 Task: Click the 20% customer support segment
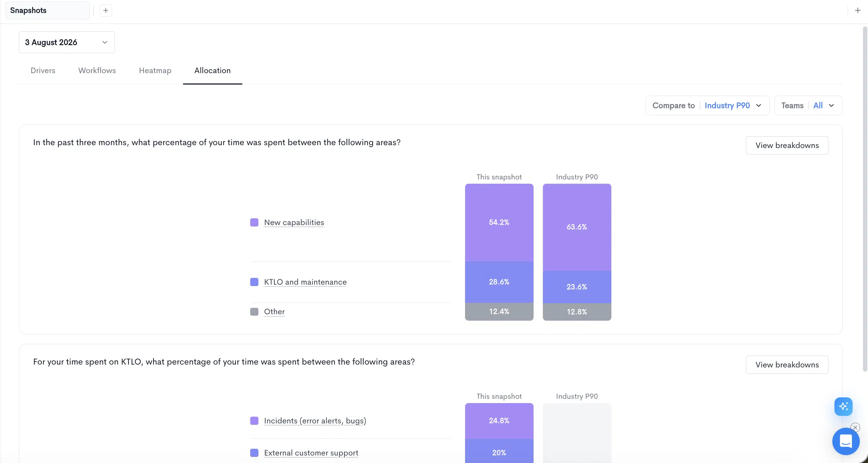pos(499,451)
